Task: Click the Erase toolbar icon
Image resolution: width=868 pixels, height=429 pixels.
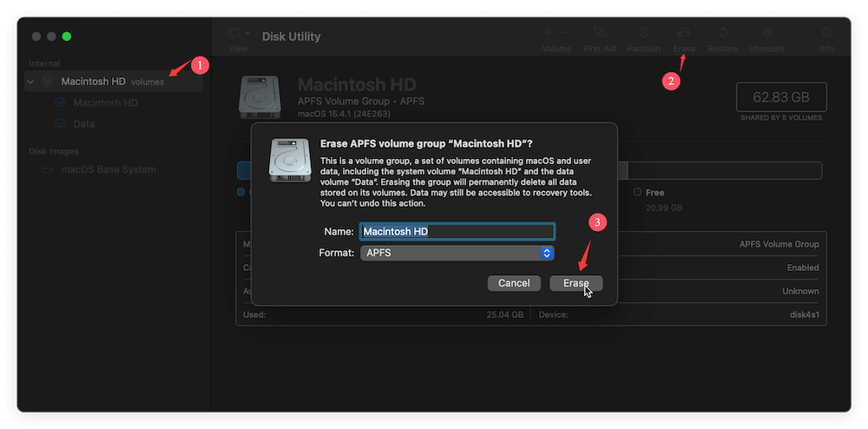Action: [684, 32]
